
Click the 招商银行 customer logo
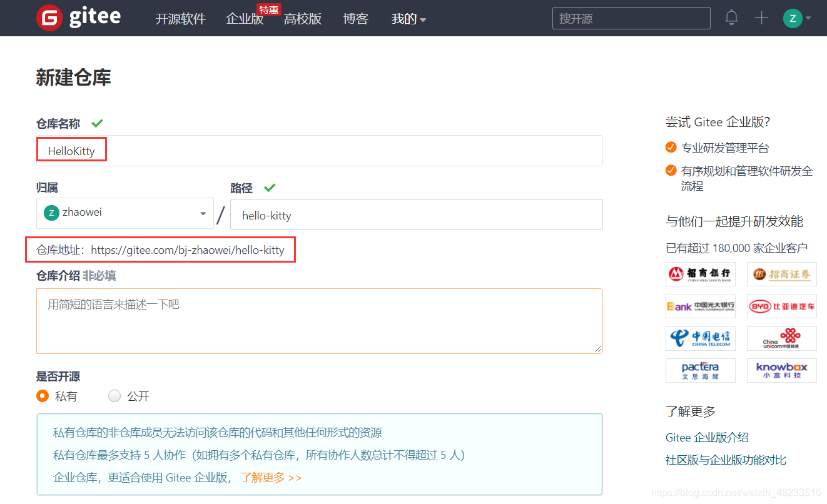point(700,274)
